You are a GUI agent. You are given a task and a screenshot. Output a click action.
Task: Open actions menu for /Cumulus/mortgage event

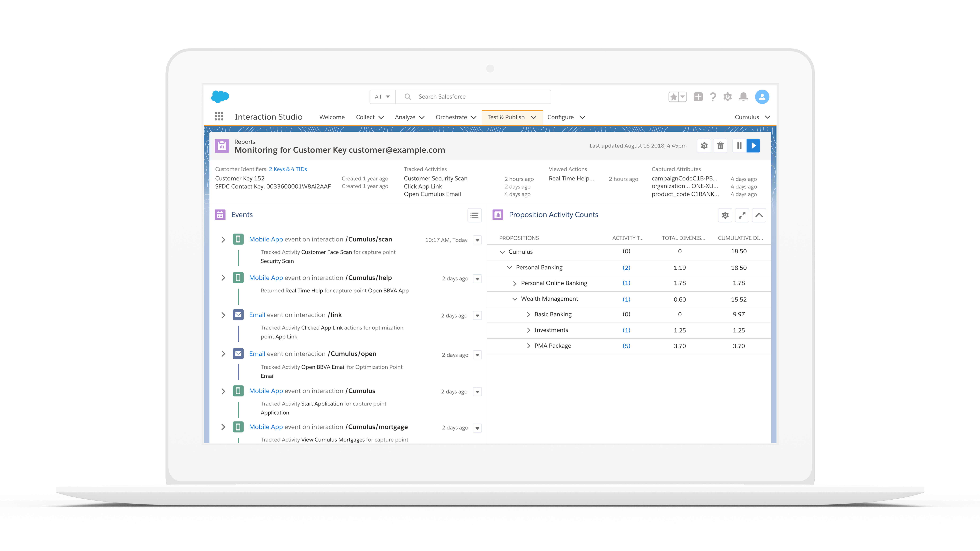[477, 428]
